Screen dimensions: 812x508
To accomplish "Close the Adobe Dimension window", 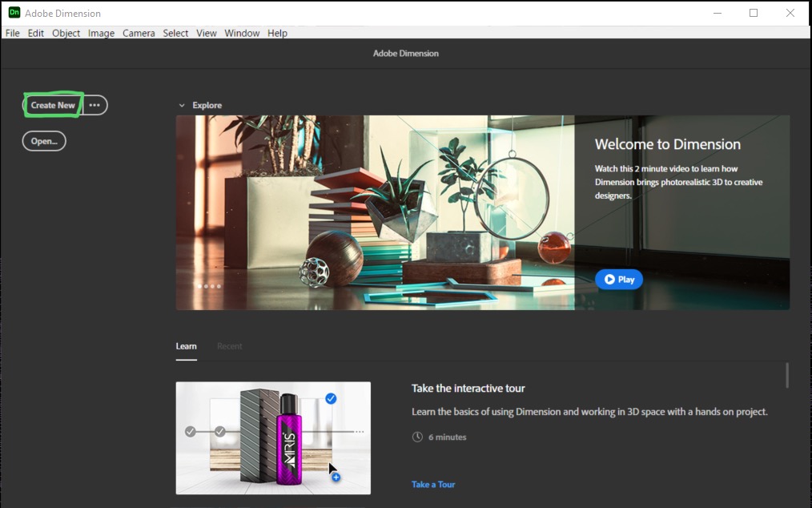I will (x=790, y=13).
